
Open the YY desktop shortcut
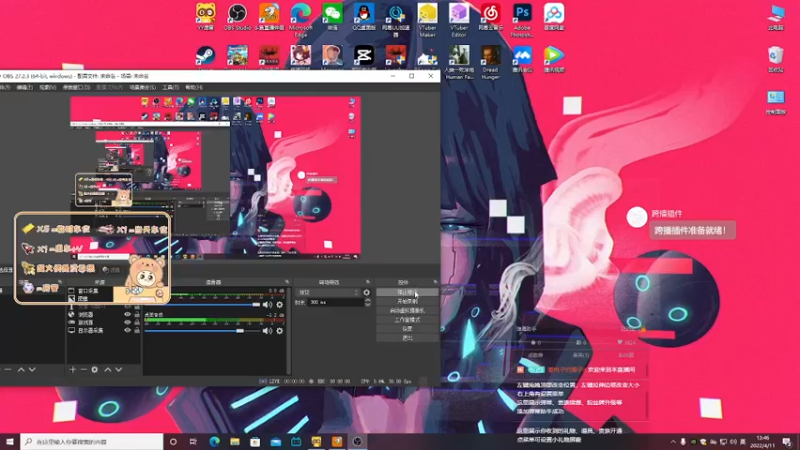(206, 17)
